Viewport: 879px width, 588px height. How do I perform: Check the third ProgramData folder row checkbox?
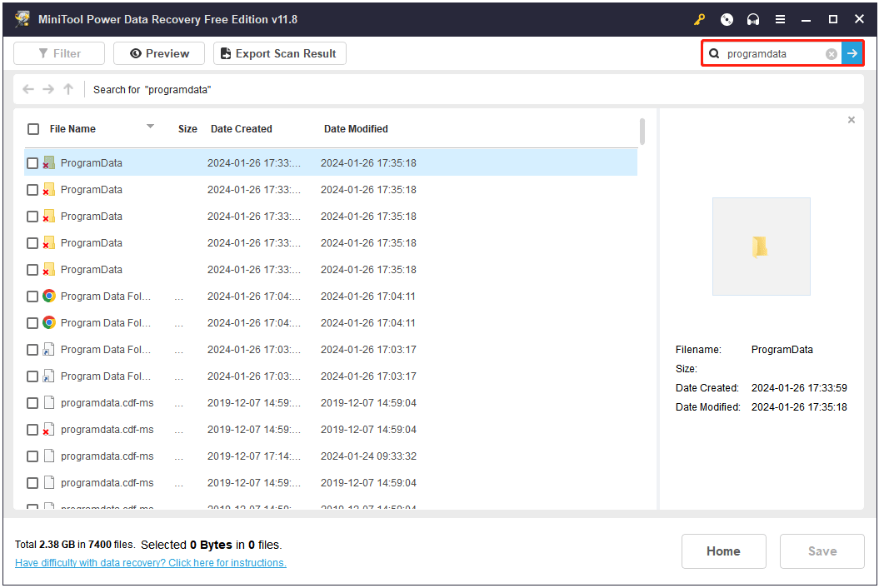tap(32, 217)
